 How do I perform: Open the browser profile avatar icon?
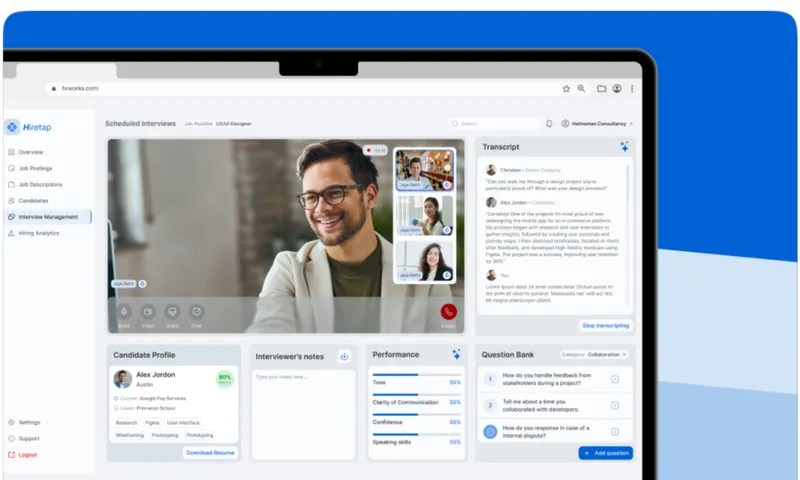click(x=617, y=89)
